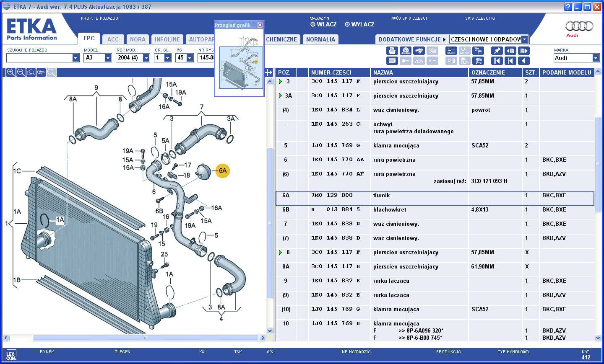Expand green triangle on position 8 row

click(280, 253)
